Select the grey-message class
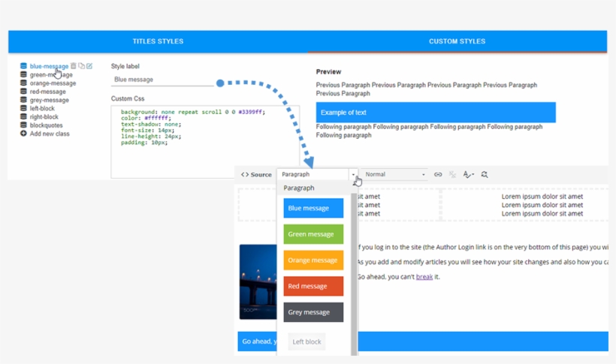The image size is (616, 364). point(50,100)
